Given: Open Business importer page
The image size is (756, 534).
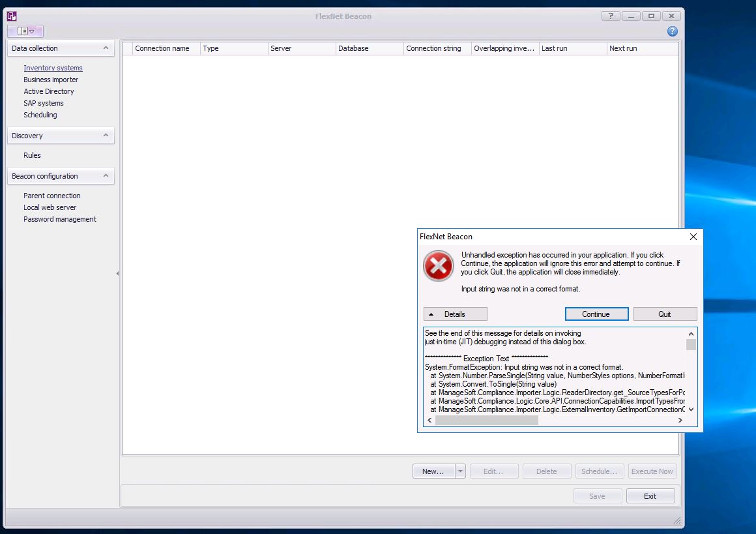Looking at the screenshot, I should [51, 80].
